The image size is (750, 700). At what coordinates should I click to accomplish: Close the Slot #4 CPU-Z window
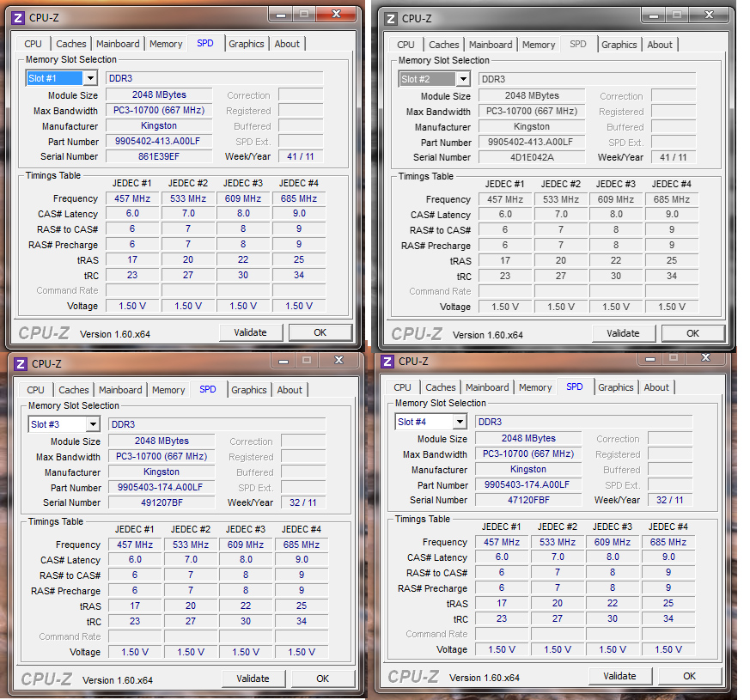pos(705,358)
